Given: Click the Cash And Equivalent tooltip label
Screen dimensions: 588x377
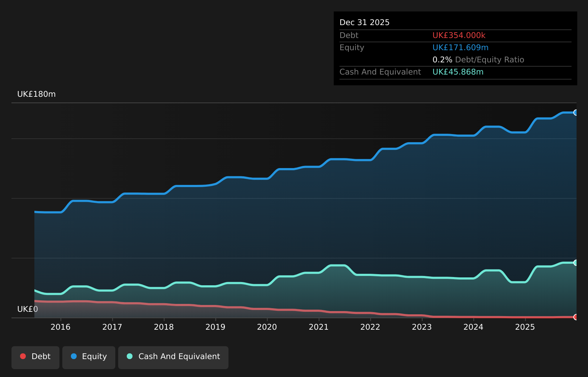Looking at the screenshot, I should click(380, 72).
